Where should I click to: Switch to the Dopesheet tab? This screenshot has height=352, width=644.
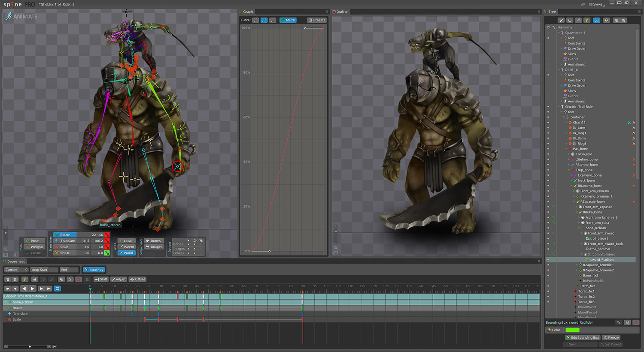pyautogui.click(x=14, y=261)
